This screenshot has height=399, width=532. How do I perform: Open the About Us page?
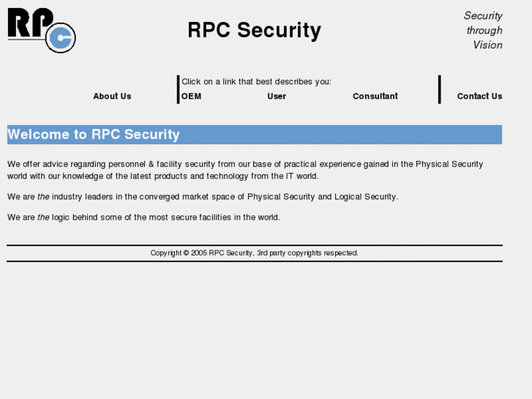tap(112, 96)
